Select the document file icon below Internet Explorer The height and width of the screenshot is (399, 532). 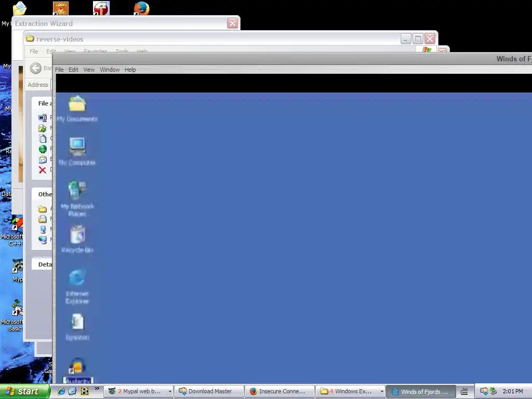tap(77, 327)
